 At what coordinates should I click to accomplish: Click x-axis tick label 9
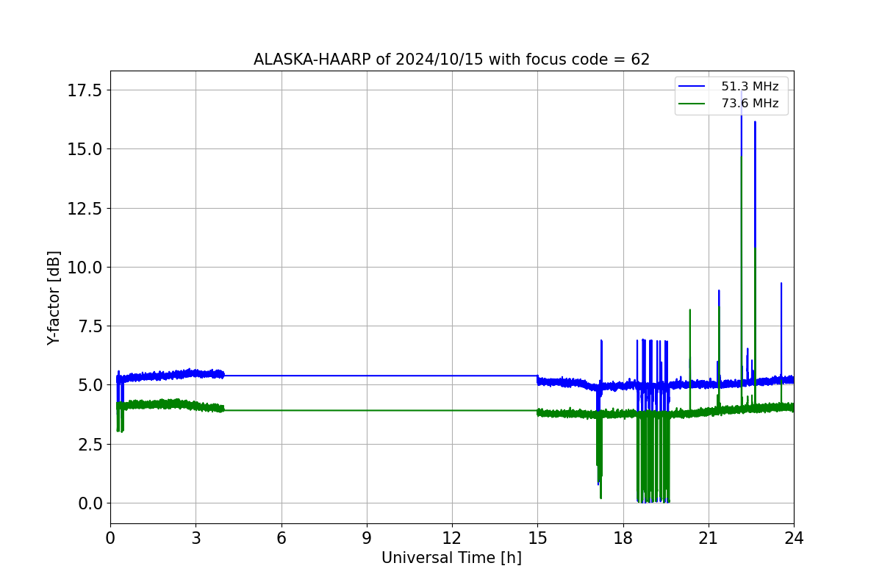pos(366,538)
